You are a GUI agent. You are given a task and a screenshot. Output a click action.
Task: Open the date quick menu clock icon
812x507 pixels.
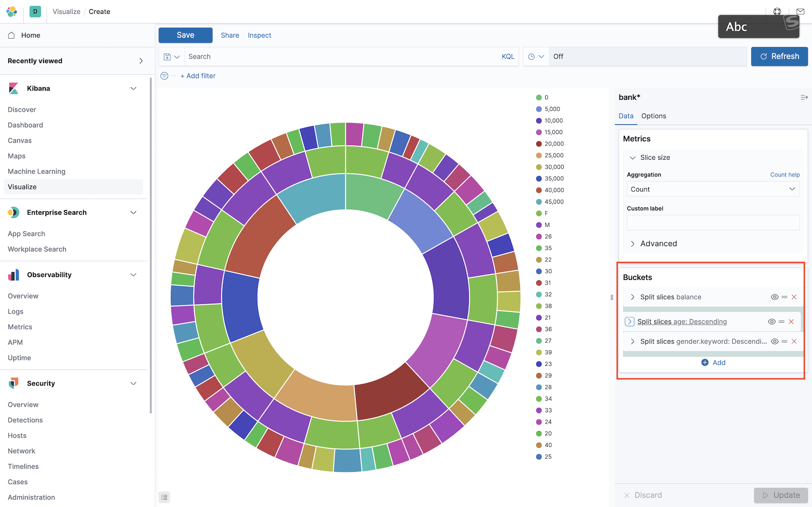pos(536,57)
